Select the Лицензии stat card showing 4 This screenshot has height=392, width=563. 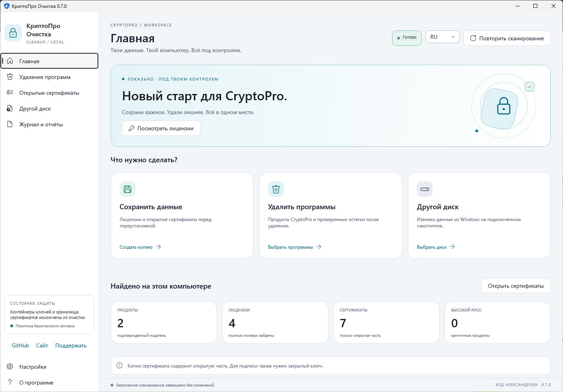(x=275, y=323)
